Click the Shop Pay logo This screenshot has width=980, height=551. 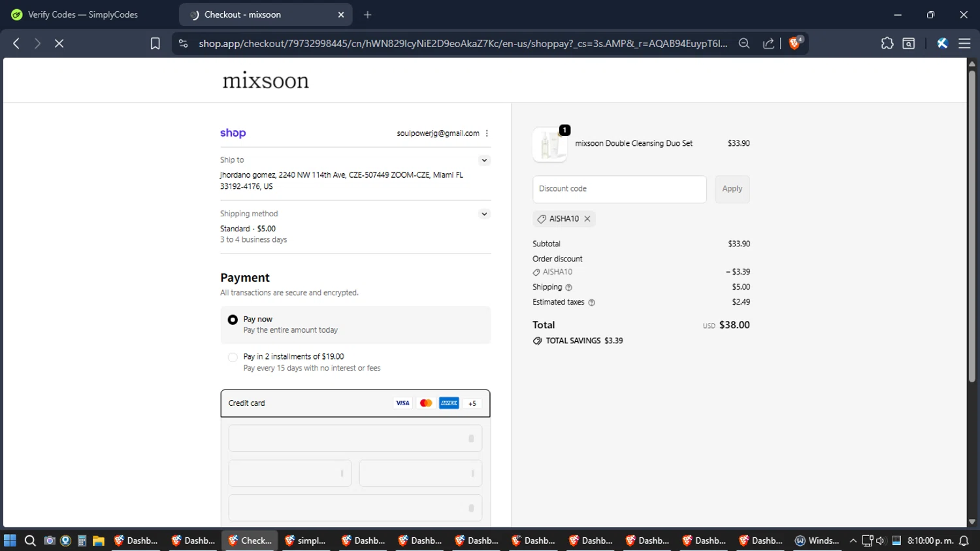tap(233, 133)
